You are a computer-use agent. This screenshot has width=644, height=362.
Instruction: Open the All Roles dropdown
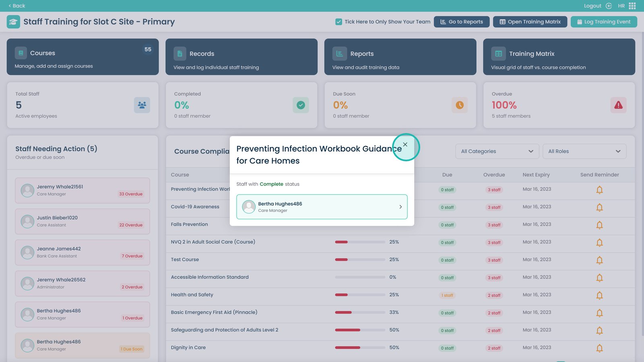click(584, 151)
